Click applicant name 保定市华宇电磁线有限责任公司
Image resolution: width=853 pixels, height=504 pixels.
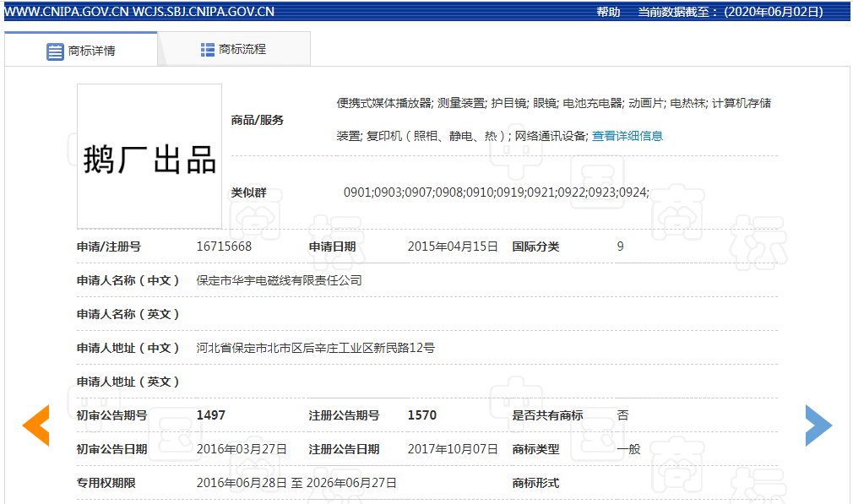pyautogui.click(x=279, y=280)
